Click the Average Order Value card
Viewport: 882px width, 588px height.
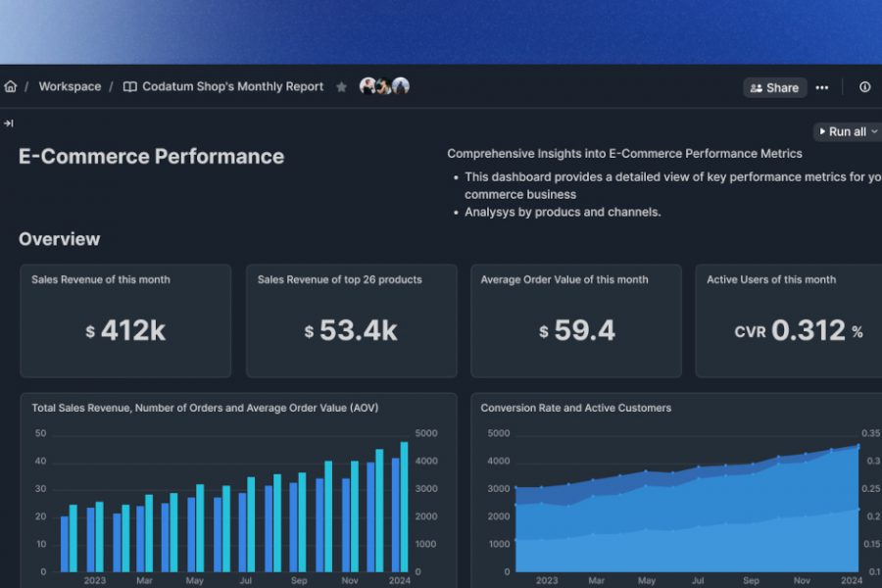[576, 320]
